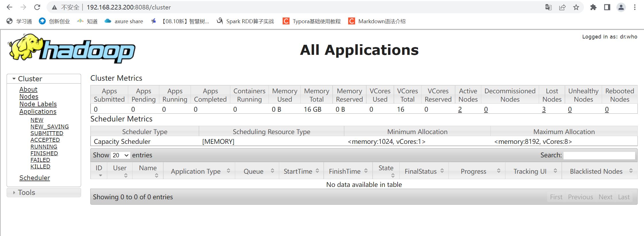Filter applications by RUNNING state
The height and width of the screenshot is (236, 644).
tap(44, 147)
